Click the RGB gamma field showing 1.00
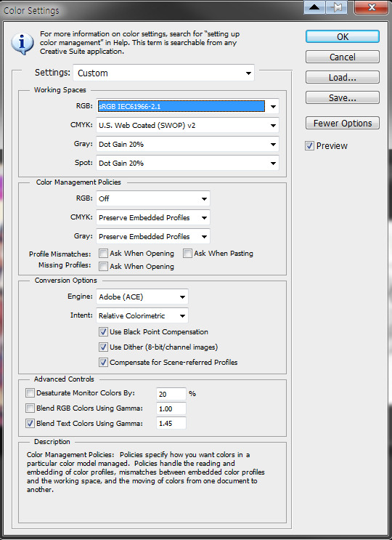This screenshot has height=540, width=392. point(171,408)
